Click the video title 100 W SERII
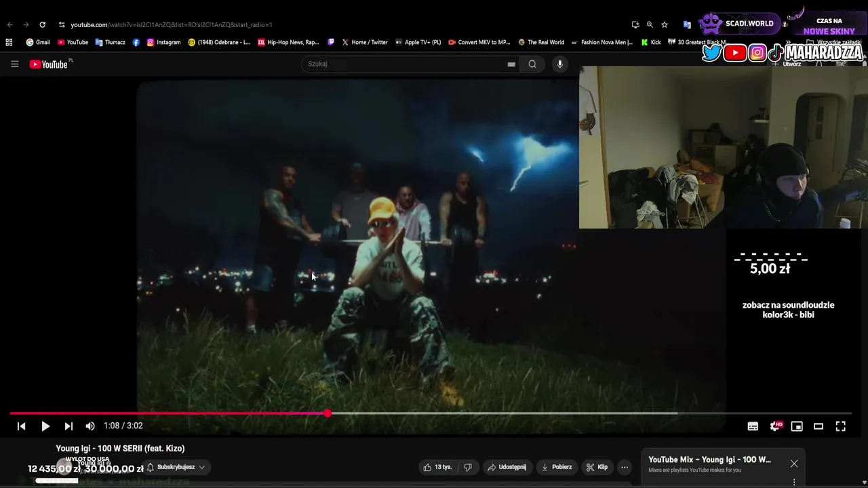Screen dimensions: 868x488 pyautogui.click(x=120, y=449)
